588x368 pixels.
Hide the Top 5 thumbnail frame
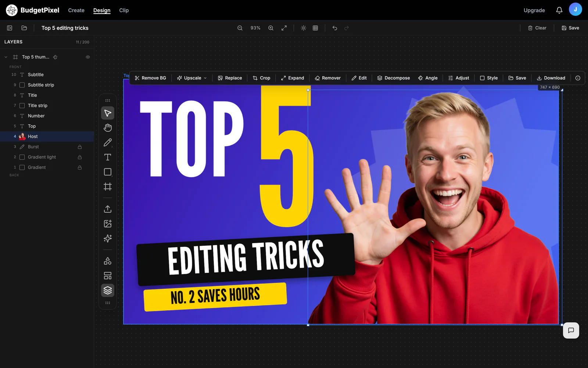pyautogui.click(x=88, y=57)
